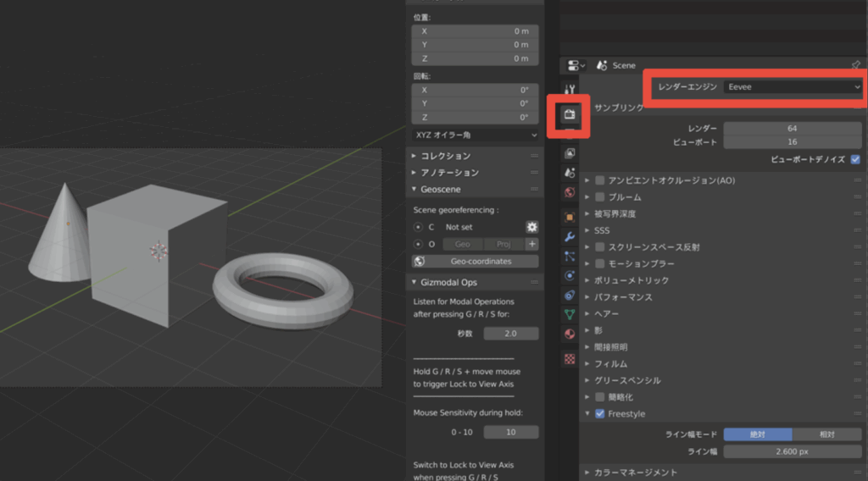
Task: Open the World properties tab
Action: click(570, 192)
